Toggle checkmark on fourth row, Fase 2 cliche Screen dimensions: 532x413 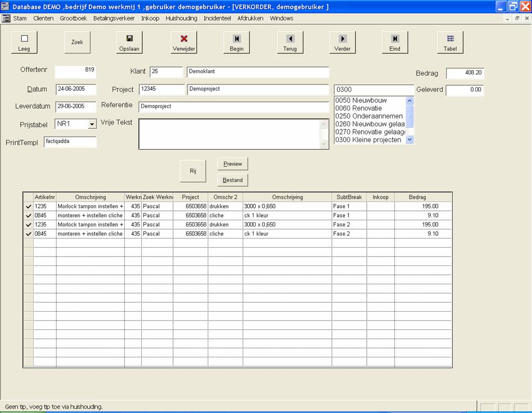tap(28, 234)
